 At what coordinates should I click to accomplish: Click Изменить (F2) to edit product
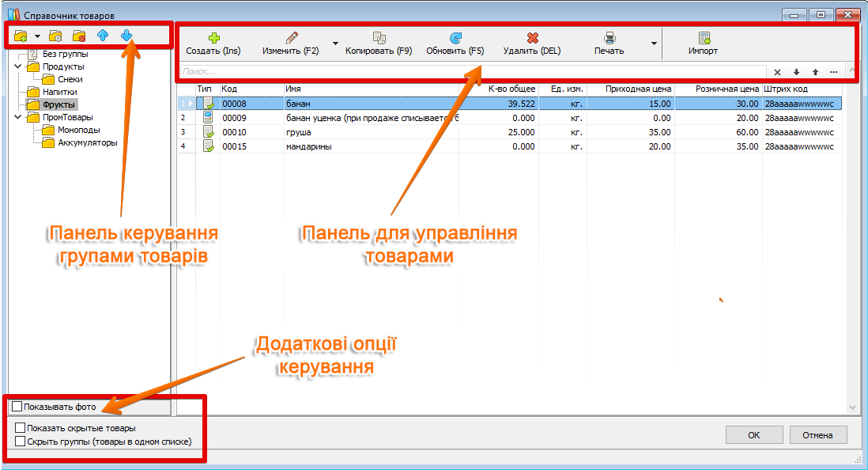tap(291, 44)
